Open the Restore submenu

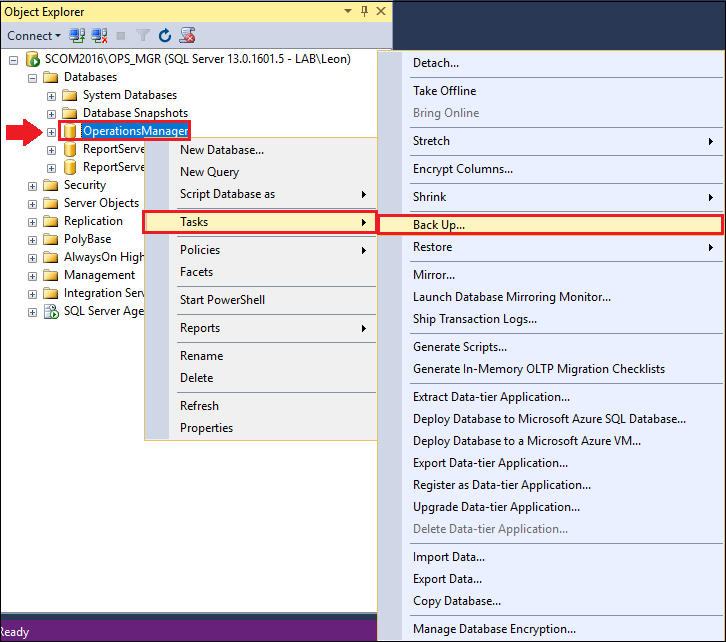point(551,247)
